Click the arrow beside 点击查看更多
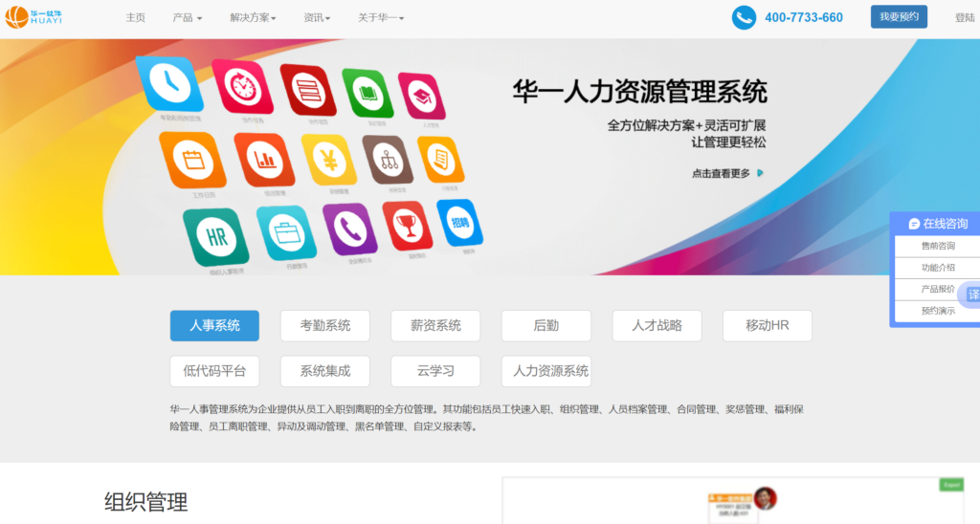980x524 pixels. [760, 173]
